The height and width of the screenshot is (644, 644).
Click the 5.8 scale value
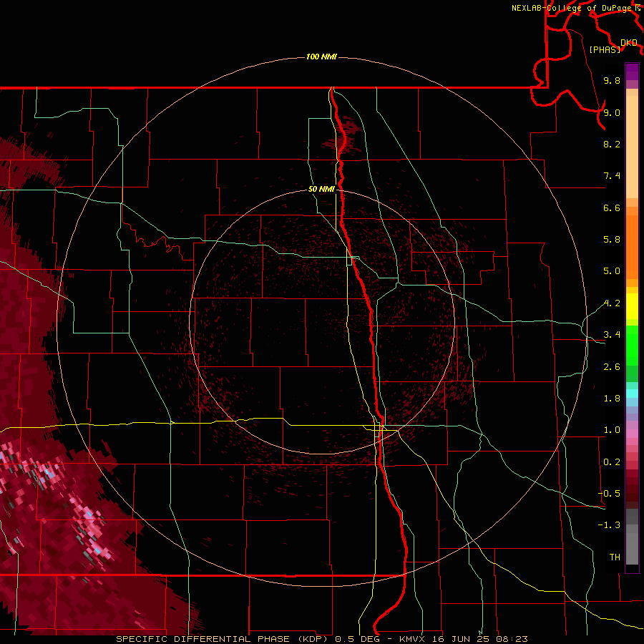pos(612,240)
